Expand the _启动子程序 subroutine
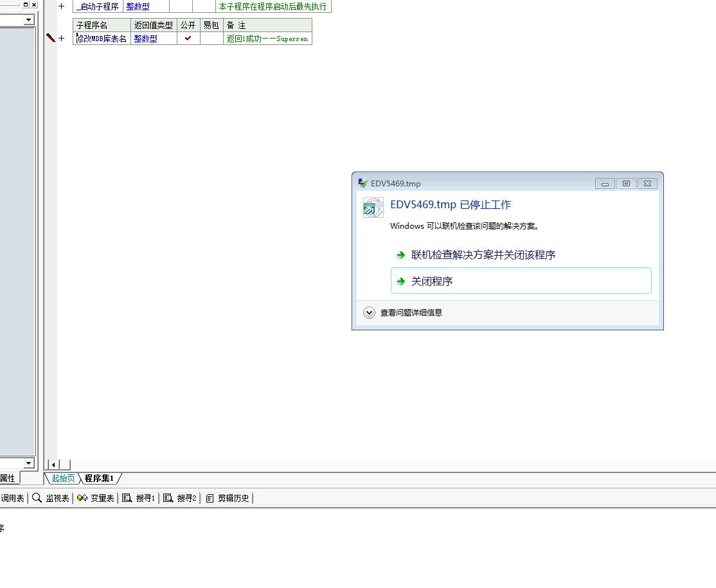The image size is (716, 588). [x=61, y=6]
